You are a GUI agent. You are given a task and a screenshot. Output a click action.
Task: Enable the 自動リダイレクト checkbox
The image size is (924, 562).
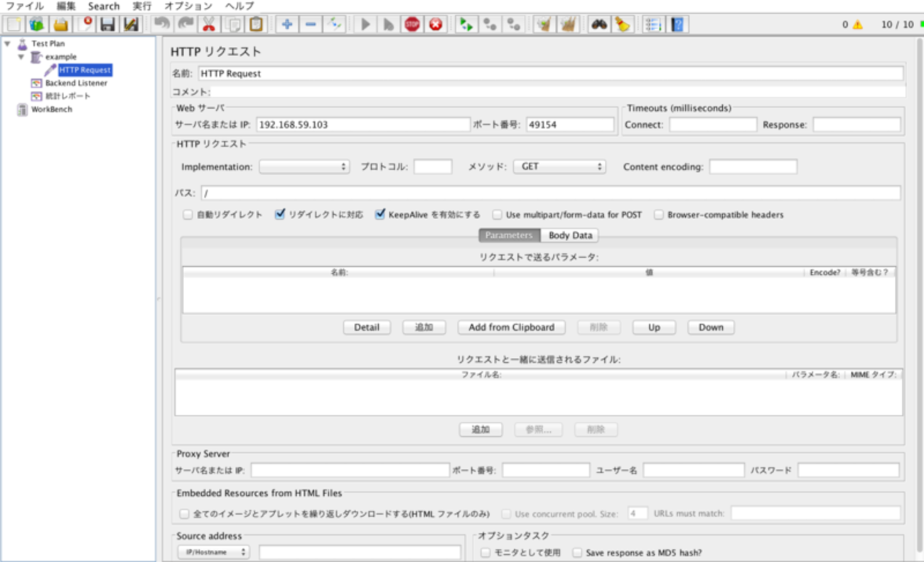188,215
